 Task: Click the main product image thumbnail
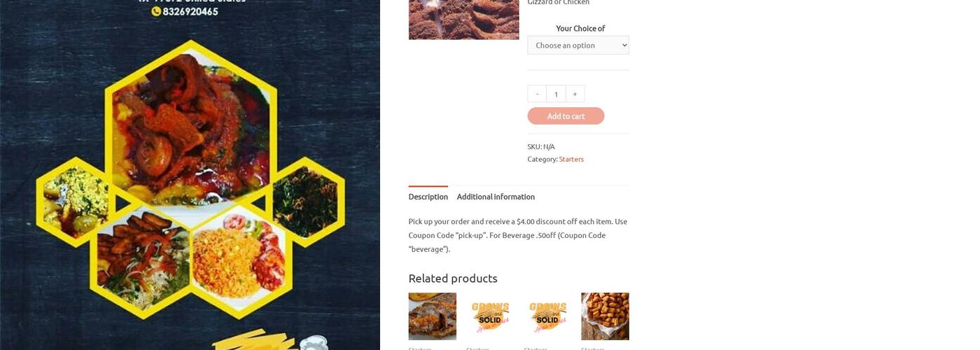coord(464,20)
